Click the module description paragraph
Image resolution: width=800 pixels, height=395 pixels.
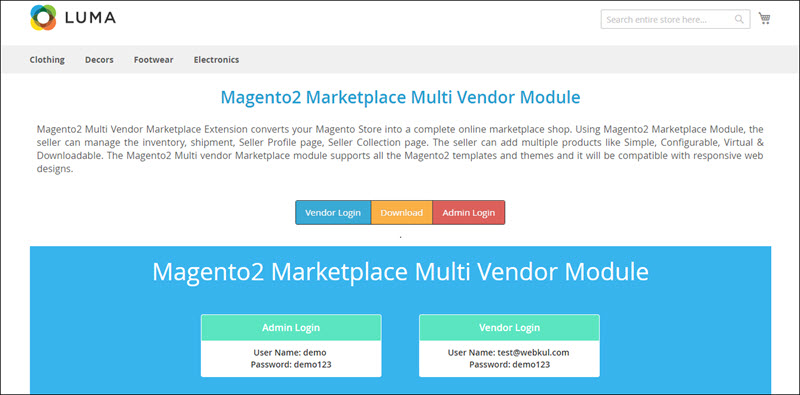(x=400, y=150)
